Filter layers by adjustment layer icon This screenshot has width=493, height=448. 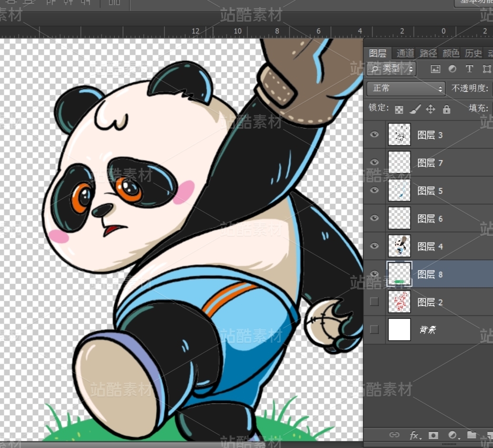(453, 69)
